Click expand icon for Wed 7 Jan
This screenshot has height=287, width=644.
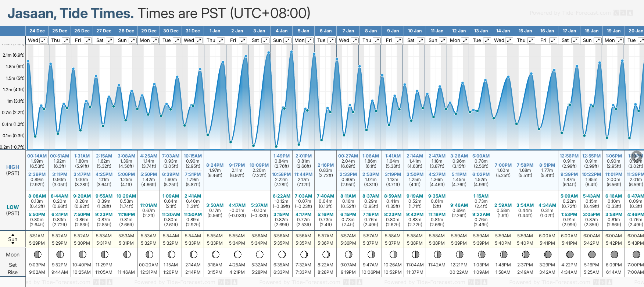[x=354, y=40]
